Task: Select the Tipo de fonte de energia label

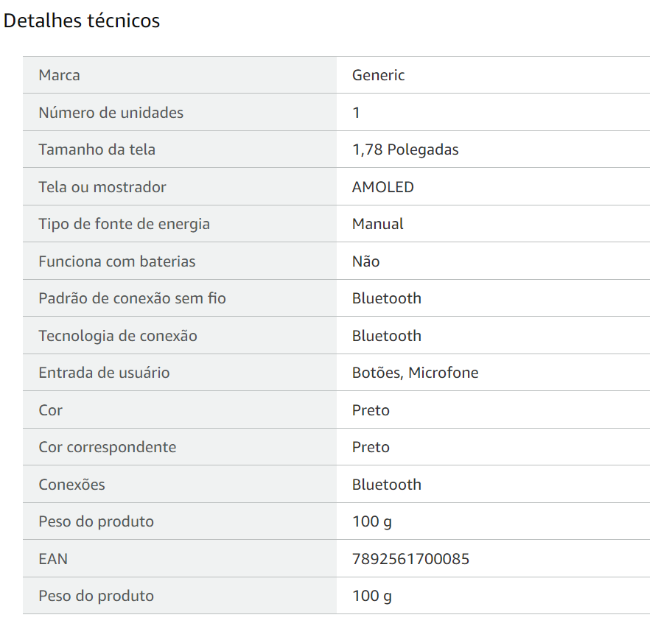Action: [x=125, y=224]
